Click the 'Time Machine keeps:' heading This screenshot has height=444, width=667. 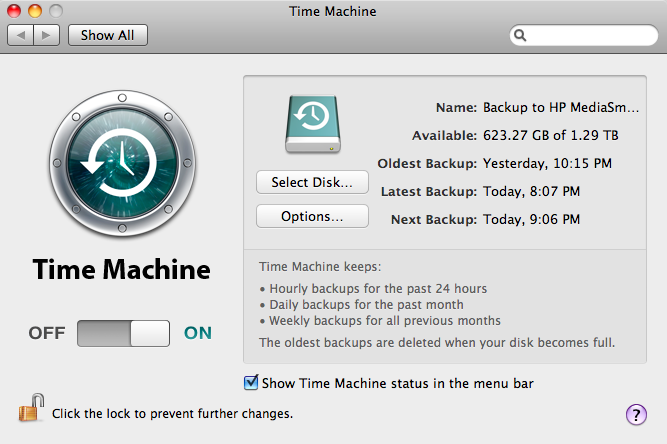coord(320,267)
